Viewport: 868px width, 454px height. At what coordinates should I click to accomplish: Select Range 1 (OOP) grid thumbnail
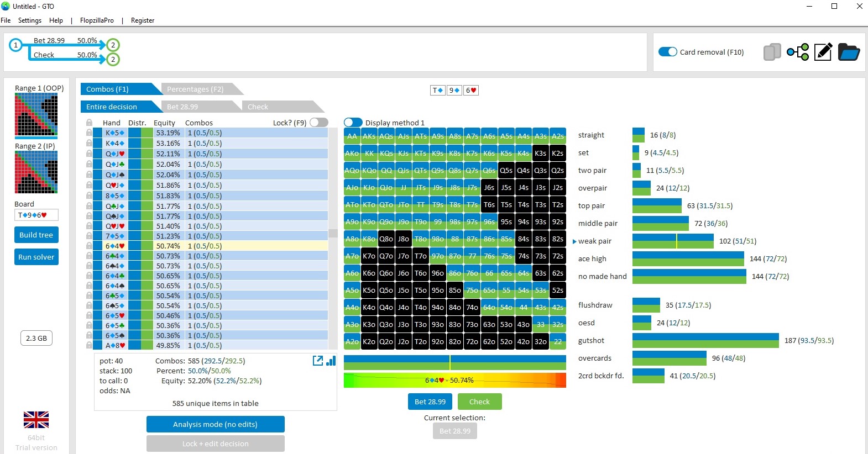pos(36,115)
